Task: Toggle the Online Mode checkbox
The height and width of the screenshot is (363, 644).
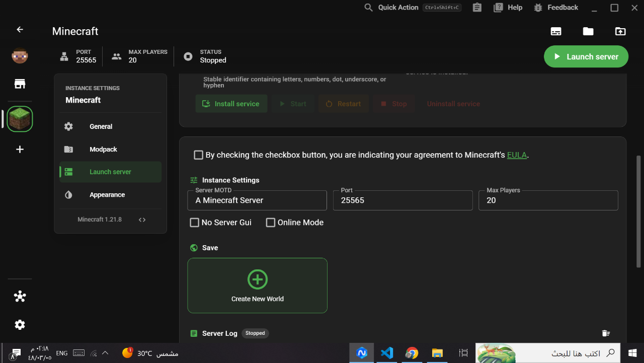Action: click(x=271, y=222)
